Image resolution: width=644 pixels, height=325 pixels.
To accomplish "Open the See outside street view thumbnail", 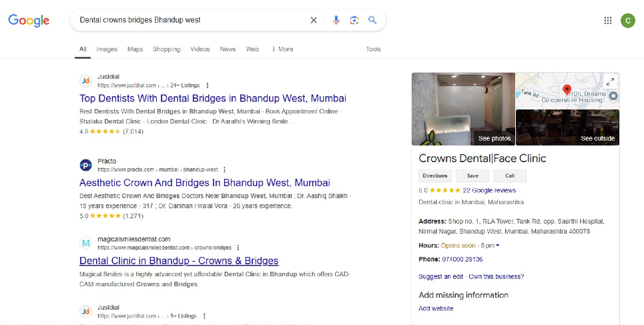I will click(567, 127).
